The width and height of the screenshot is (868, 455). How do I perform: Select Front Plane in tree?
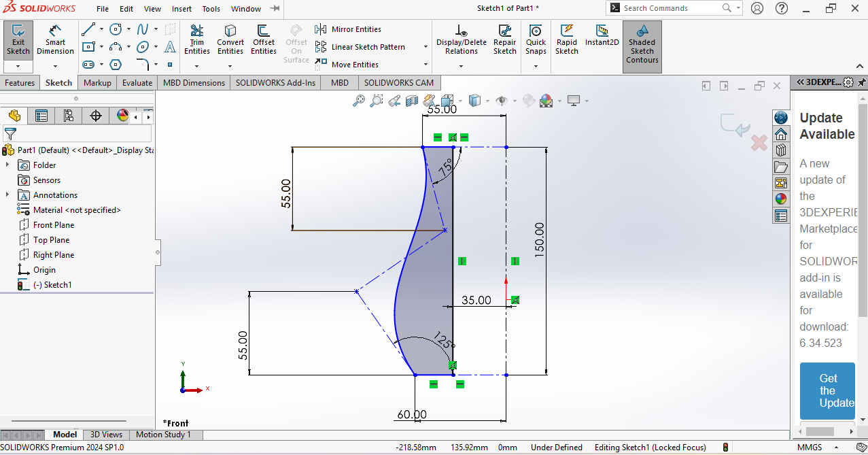pos(54,225)
